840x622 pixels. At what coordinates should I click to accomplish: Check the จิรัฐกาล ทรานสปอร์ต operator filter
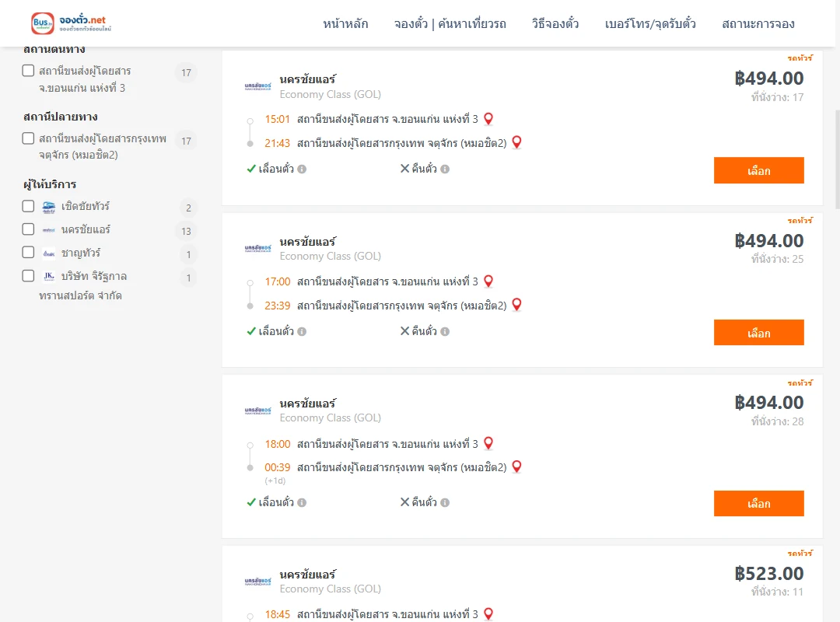point(29,276)
